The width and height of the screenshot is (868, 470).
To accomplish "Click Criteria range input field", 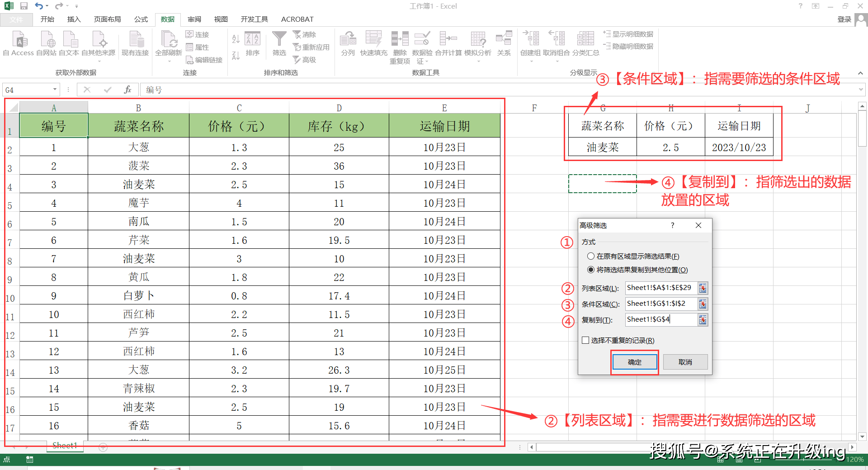I will (661, 304).
